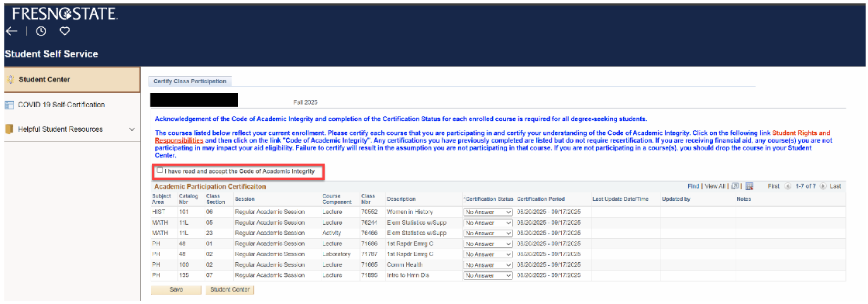Screen dimensions: 868x304
Task: Click the Subject Area column header
Action: pos(161,199)
